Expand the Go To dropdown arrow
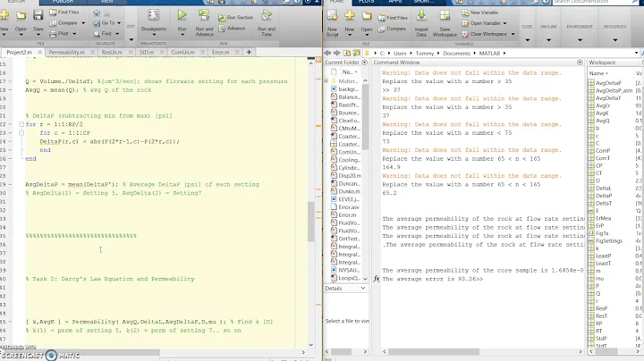The width and height of the screenshot is (644, 361). pos(119,23)
